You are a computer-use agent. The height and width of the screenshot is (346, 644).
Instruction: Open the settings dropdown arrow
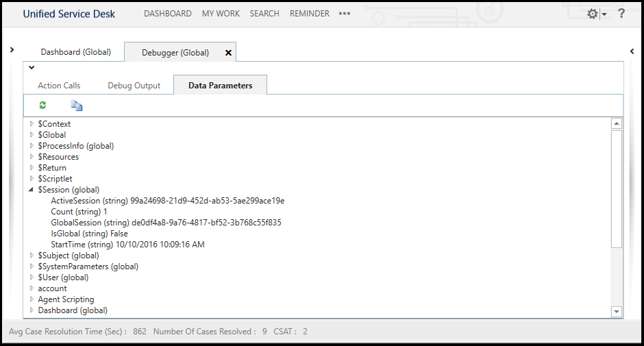604,14
